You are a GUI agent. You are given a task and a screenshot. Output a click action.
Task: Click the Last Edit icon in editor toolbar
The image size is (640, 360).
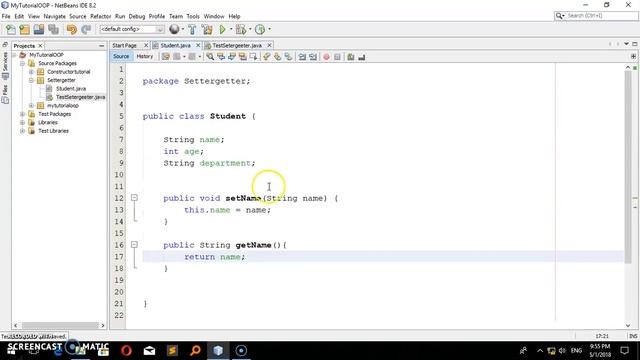166,57
